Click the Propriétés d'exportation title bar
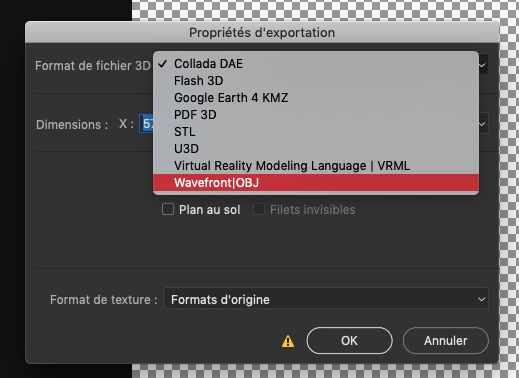 262,32
